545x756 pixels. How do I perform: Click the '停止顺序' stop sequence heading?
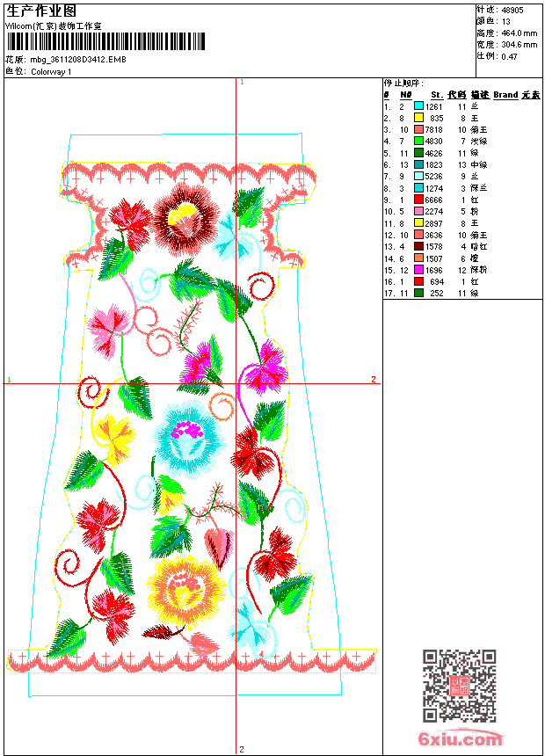[x=403, y=84]
